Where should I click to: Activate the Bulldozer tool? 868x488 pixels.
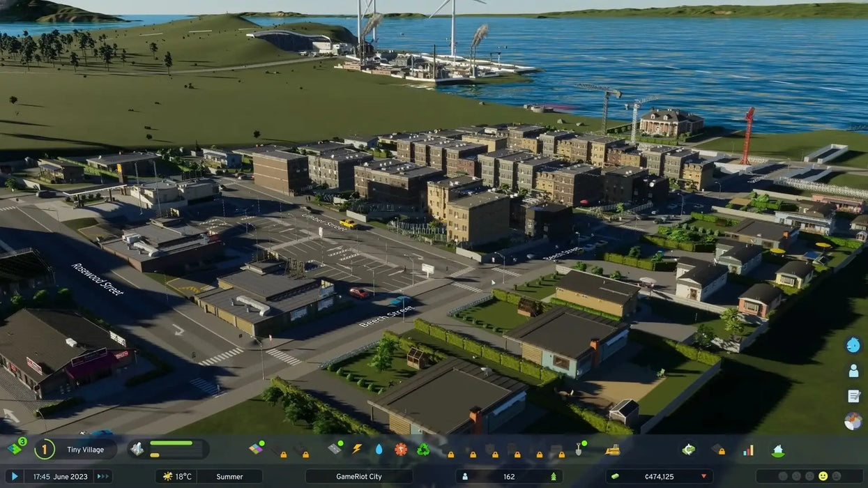(612, 450)
